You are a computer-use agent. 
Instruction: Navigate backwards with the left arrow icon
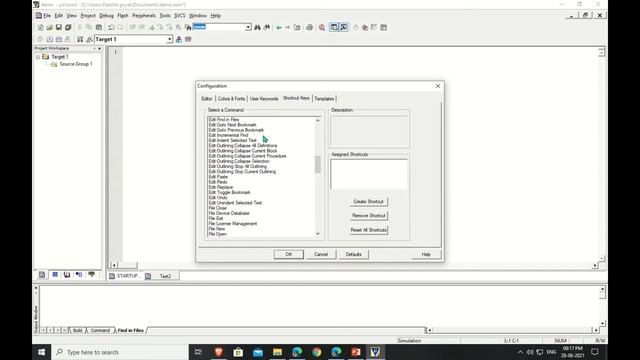tap(279, 27)
